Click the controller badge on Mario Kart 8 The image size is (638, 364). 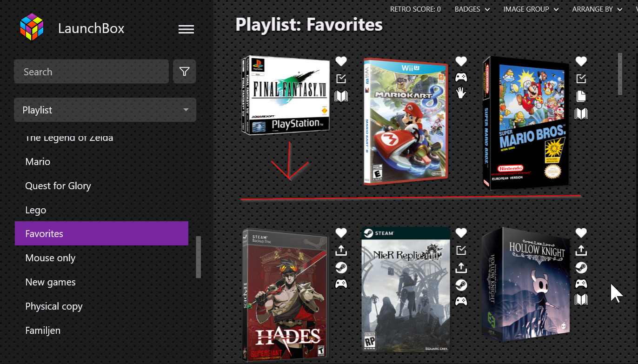[461, 77]
